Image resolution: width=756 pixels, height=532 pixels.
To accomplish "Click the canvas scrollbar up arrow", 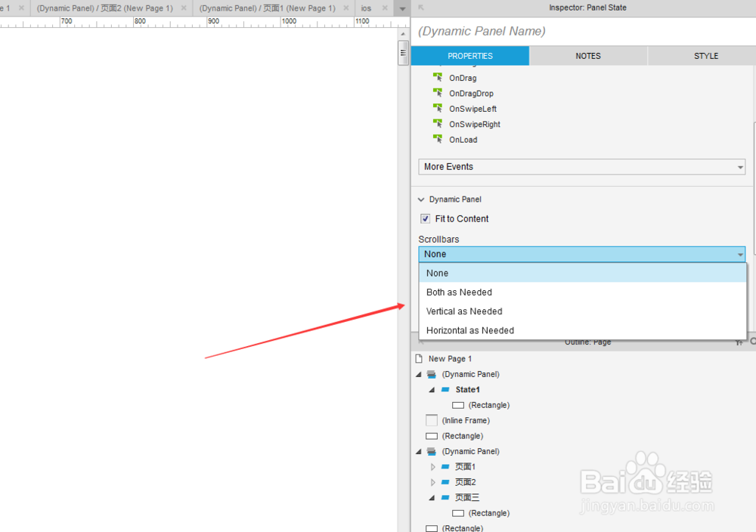I will (403, 34).
